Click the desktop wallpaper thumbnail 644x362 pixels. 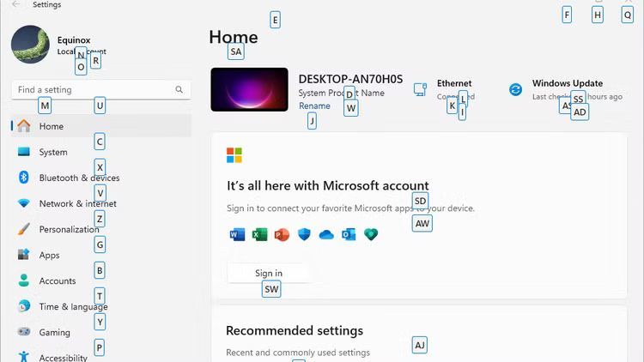[x=249, y=89]
